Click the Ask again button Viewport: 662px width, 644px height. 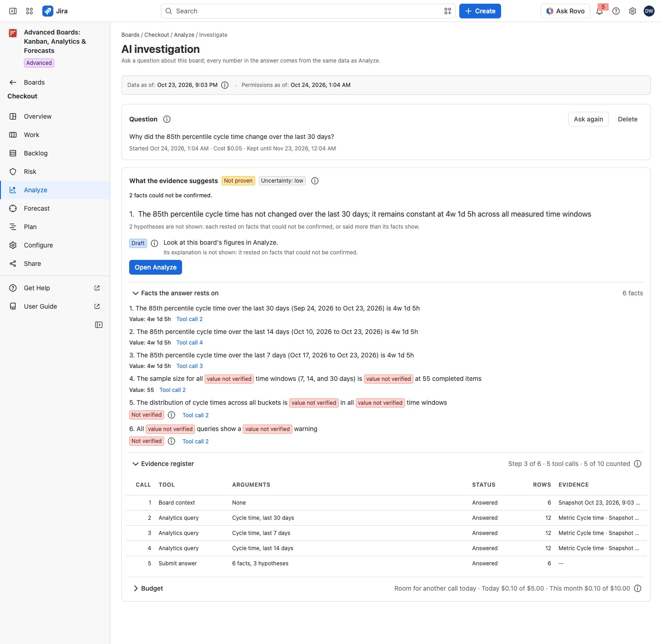point(588,119)
